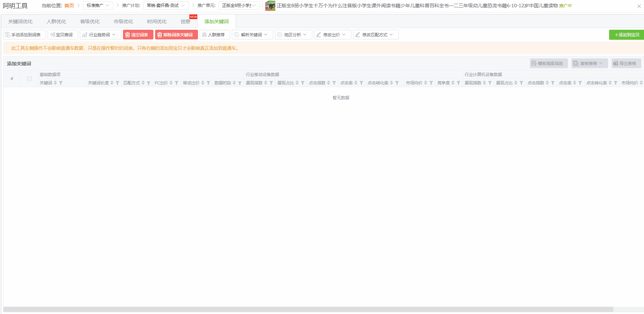Filter 市场均价 under 行业移动设备数据

click(431, 83)
